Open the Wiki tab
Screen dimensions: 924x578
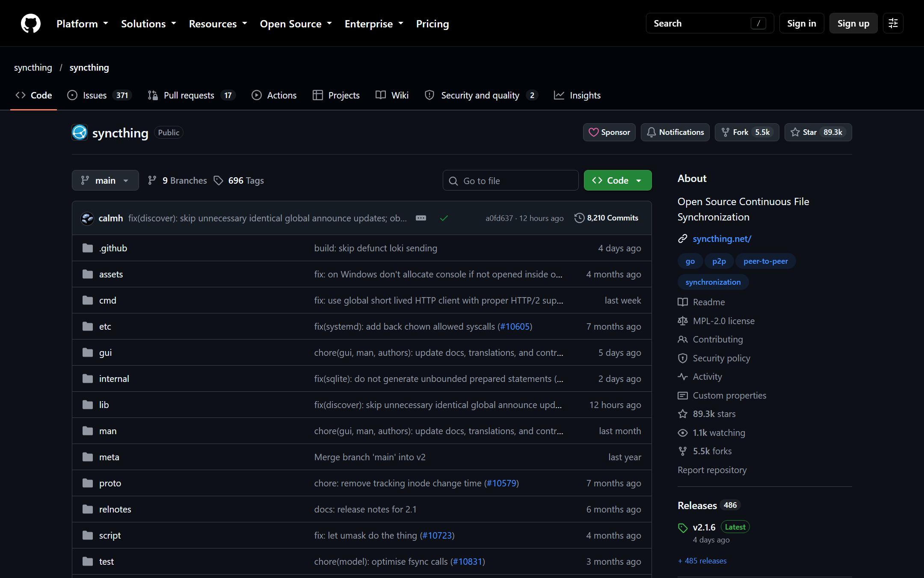[392, 95]
